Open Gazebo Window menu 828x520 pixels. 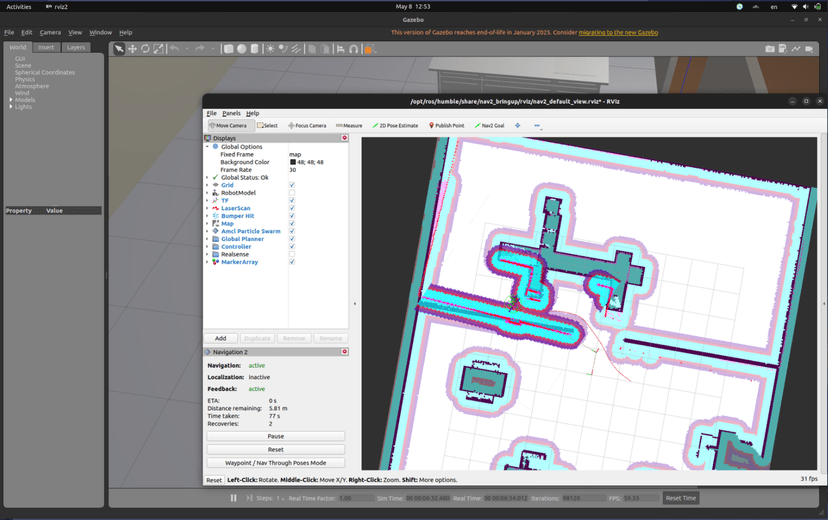coord(100,32)
